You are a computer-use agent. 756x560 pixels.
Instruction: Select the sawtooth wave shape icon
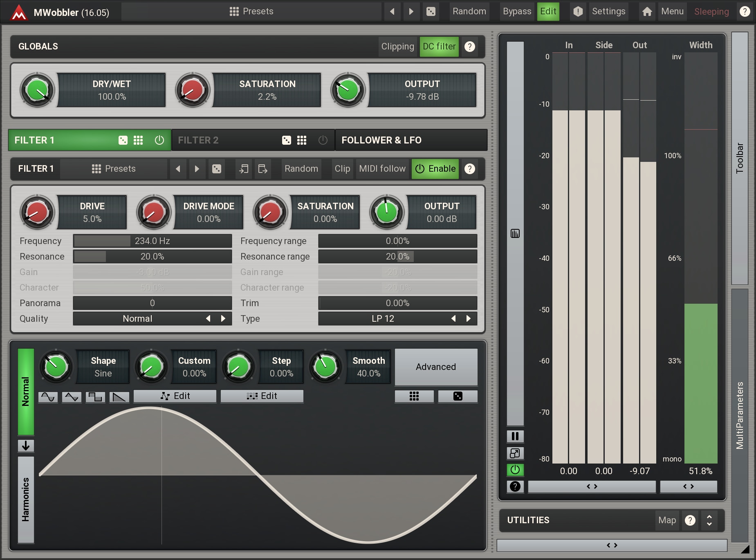click(119, 396)
